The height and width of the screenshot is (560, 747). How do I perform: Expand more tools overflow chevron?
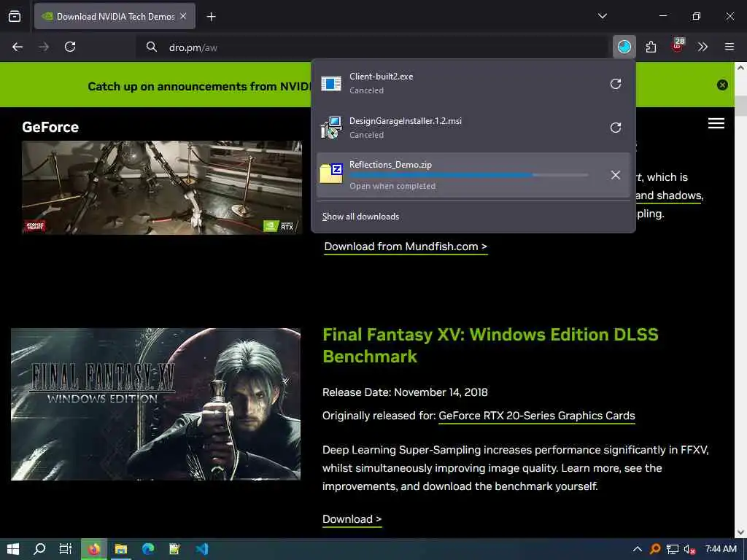pyautogui.click(x=703, y=47)
